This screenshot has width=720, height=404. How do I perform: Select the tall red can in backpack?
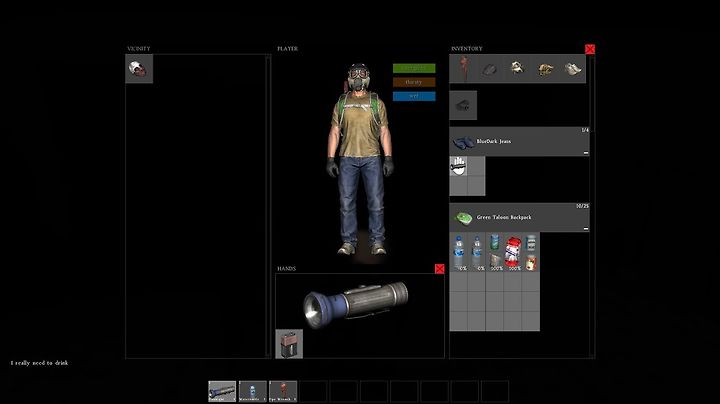513,252
